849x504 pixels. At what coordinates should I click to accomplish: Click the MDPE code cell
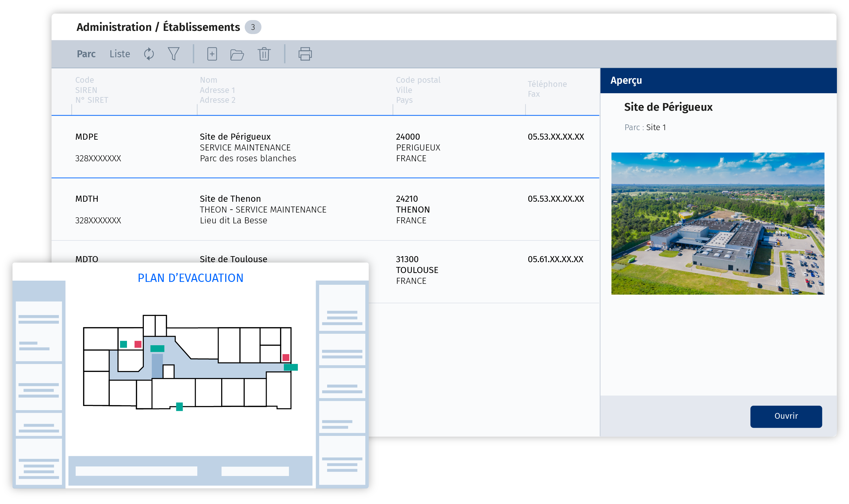point(87,136)
